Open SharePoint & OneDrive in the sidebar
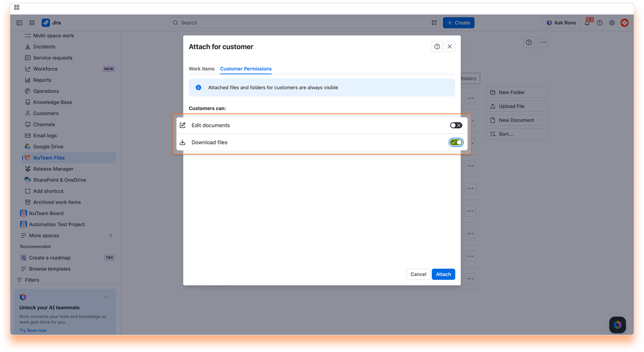This screenshot has width=644, height=352. [x=69, y=180]
